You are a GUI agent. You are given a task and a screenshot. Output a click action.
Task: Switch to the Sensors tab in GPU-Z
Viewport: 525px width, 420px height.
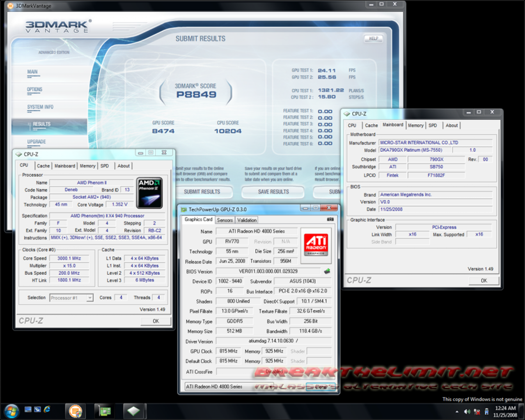click(x=225, y=220)
